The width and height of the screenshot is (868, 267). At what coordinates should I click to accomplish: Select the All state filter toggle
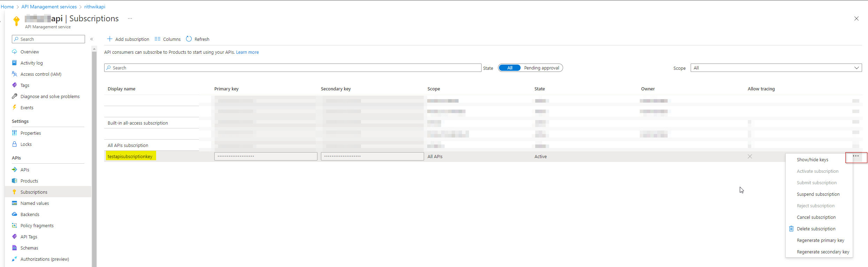pos(510,68)
